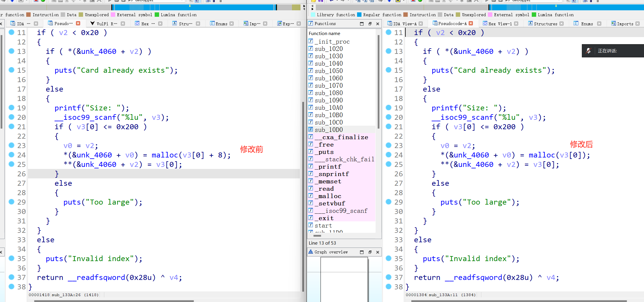
Task: Close the VulFi R… tab
Action: point(123,24)
